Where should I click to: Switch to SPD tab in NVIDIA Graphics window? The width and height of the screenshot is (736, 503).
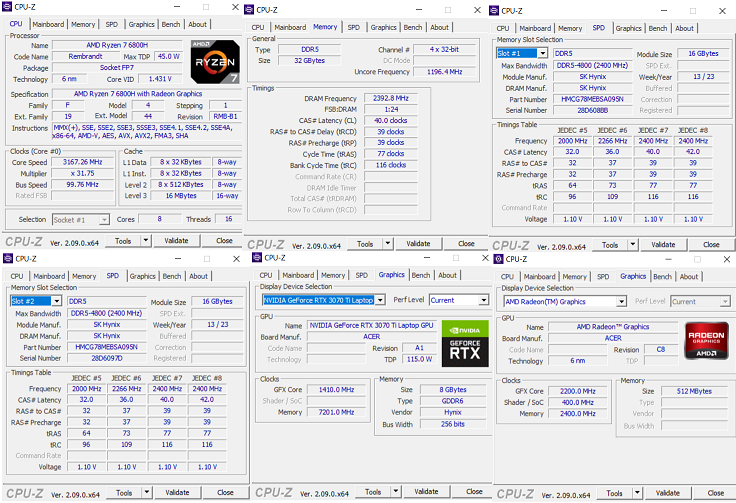(x=361, y=275)
